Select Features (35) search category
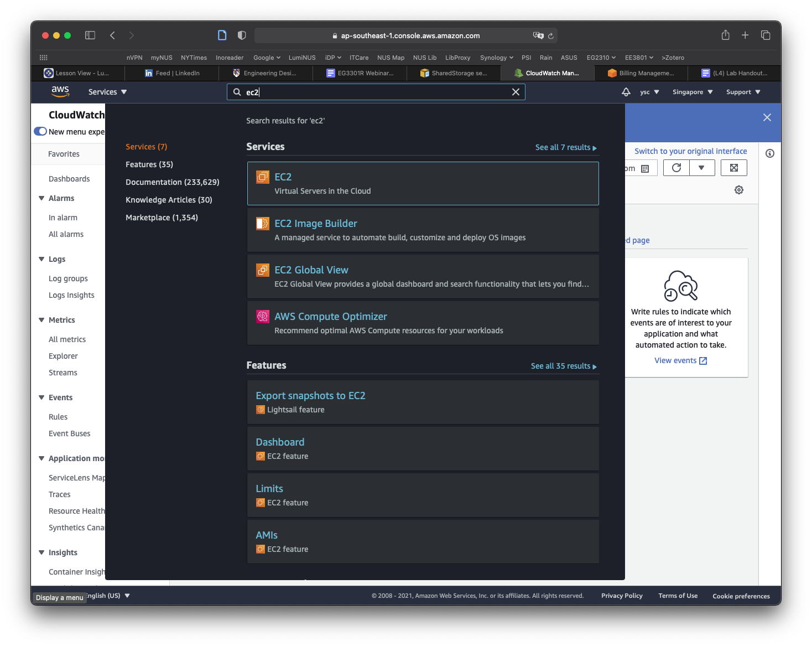Screen dimensions: 812x646 149,164
